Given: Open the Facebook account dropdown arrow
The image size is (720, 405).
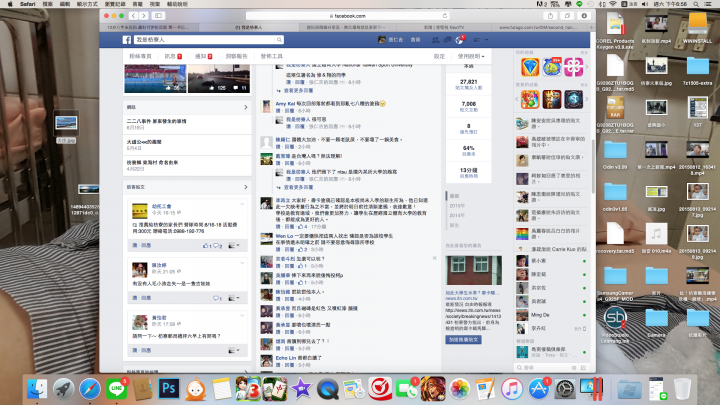Looking at the screenshot, I should pos(486,40).
